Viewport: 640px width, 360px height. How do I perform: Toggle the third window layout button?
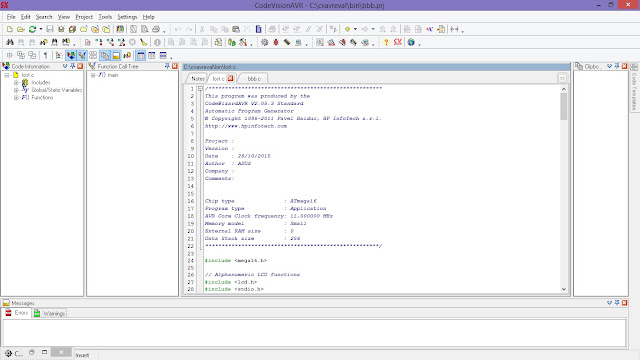(163, 55)
